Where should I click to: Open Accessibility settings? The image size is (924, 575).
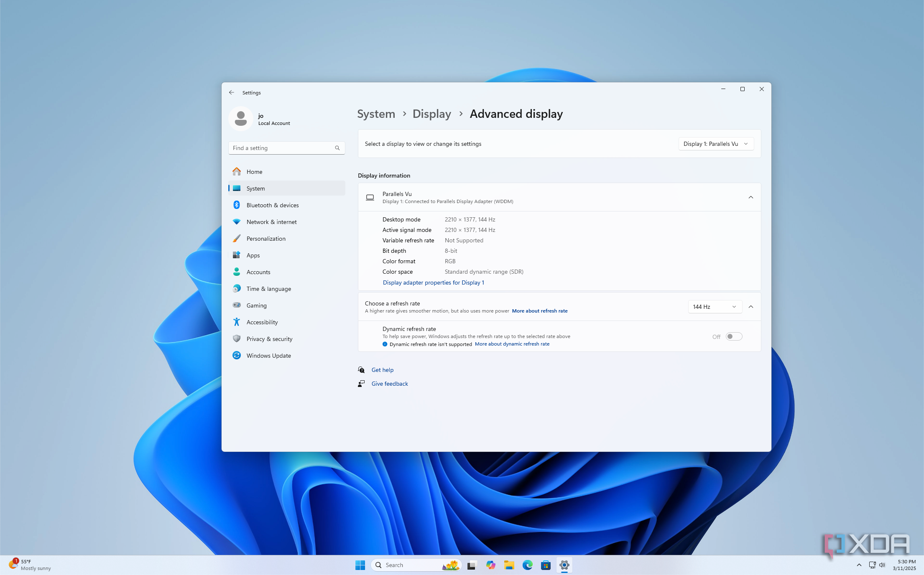click(x=287, y=322)
